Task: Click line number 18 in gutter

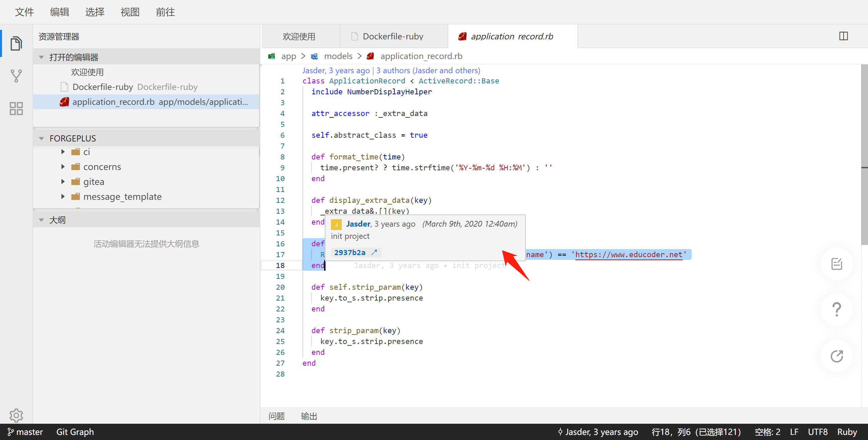Action: (x=280, y=265)
